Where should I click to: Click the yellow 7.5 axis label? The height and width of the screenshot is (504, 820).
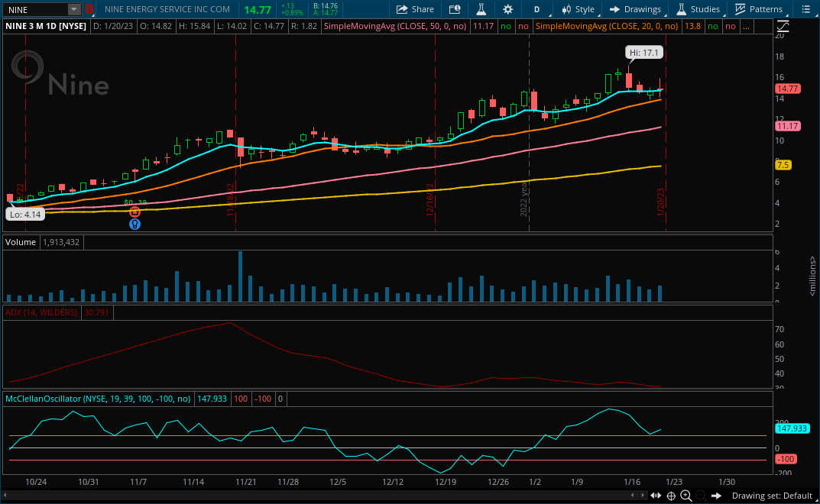(x=783, y=165)
